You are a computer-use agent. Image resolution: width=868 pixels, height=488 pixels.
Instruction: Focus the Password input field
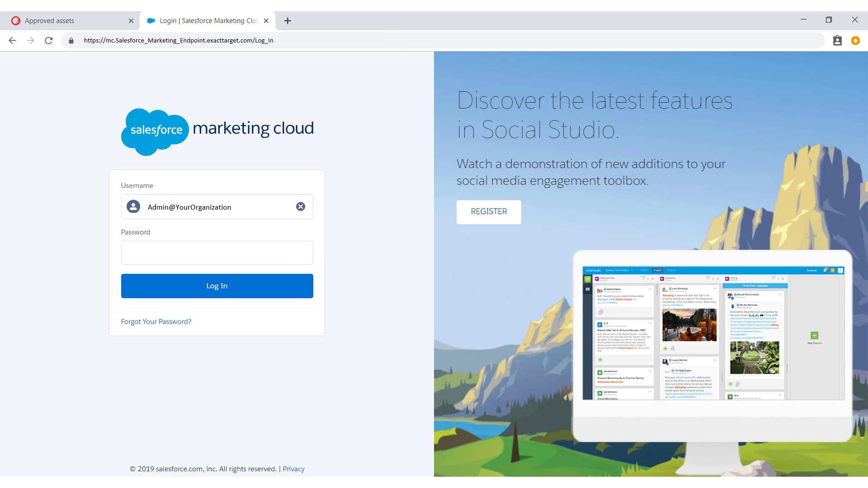[x=217, y=253]
